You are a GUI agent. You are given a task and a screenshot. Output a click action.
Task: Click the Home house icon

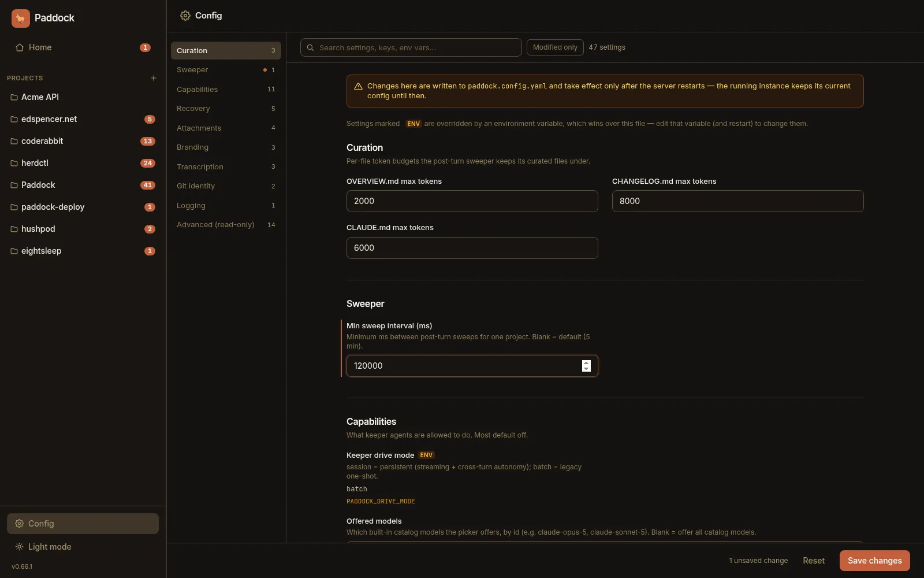20,47
